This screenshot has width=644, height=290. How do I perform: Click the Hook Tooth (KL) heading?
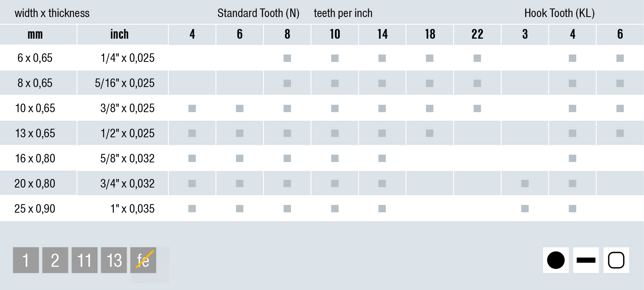[560, 13]
